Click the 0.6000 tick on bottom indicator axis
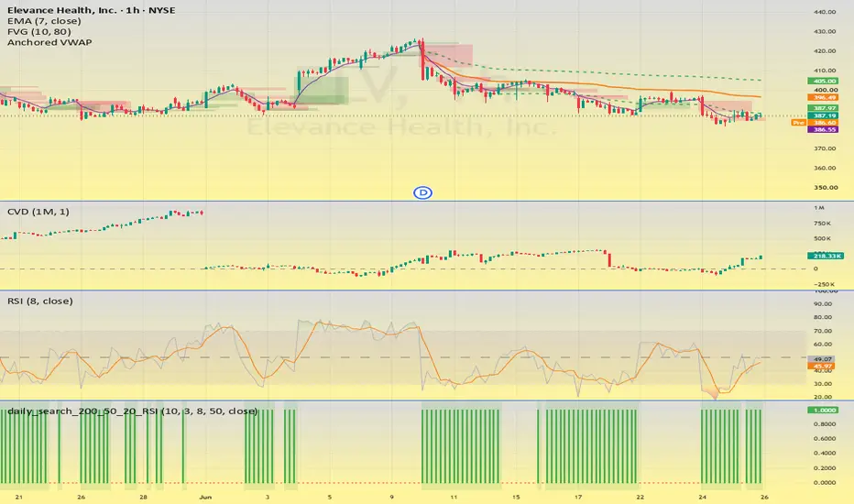The height and width of the screenshot is (504, 854). [x=825, y=439]
